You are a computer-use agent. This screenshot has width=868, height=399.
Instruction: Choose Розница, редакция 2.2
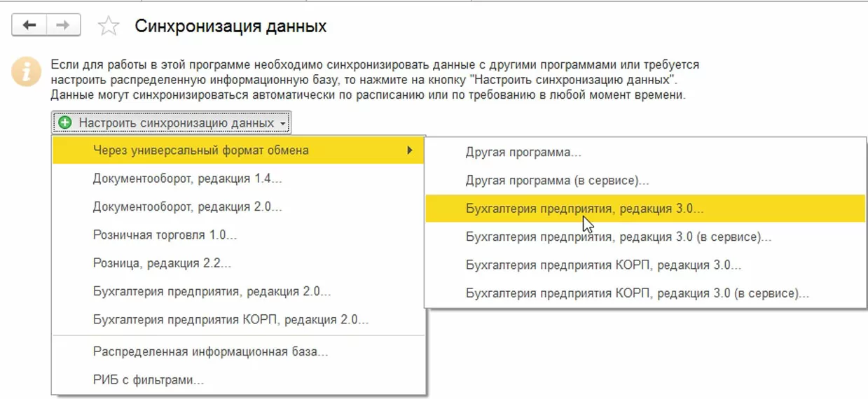click(x=238, y=263)
